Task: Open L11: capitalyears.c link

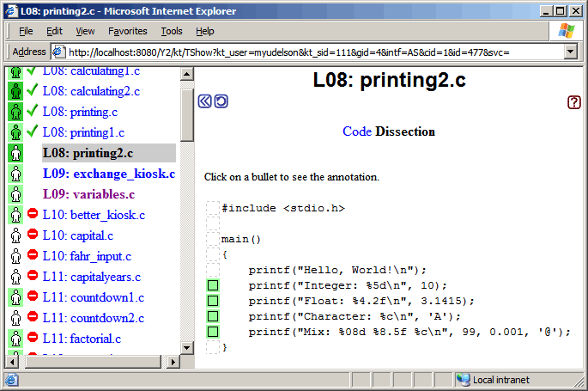Action: pyautogui.click(x=92, y=277)
